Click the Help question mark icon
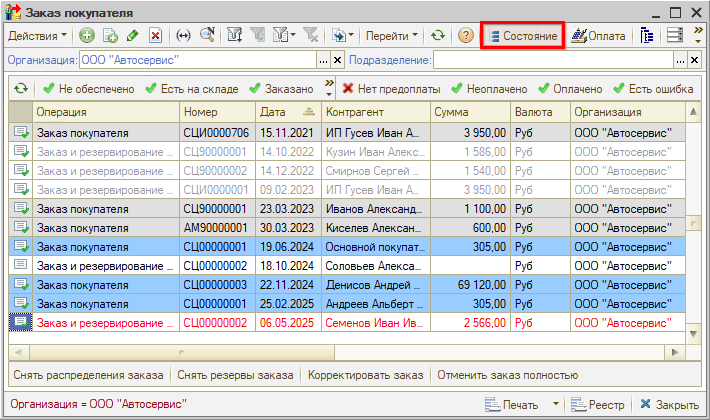The width and height of the screenshot is (710, 420). (x=465, y=36)
